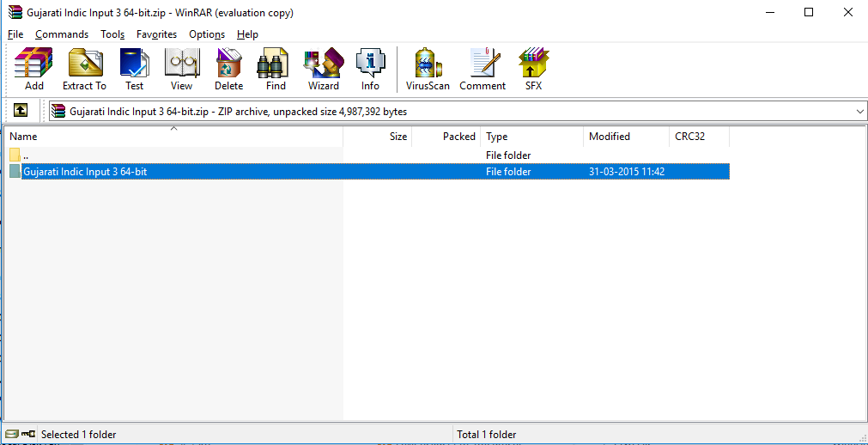Launch the Wizard tool
868x445 pixels.
[324, 69]
